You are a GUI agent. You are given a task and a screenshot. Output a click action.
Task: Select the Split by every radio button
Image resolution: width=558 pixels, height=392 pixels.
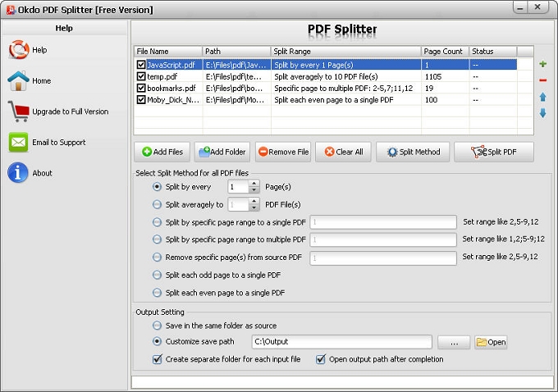click(157, 187)
